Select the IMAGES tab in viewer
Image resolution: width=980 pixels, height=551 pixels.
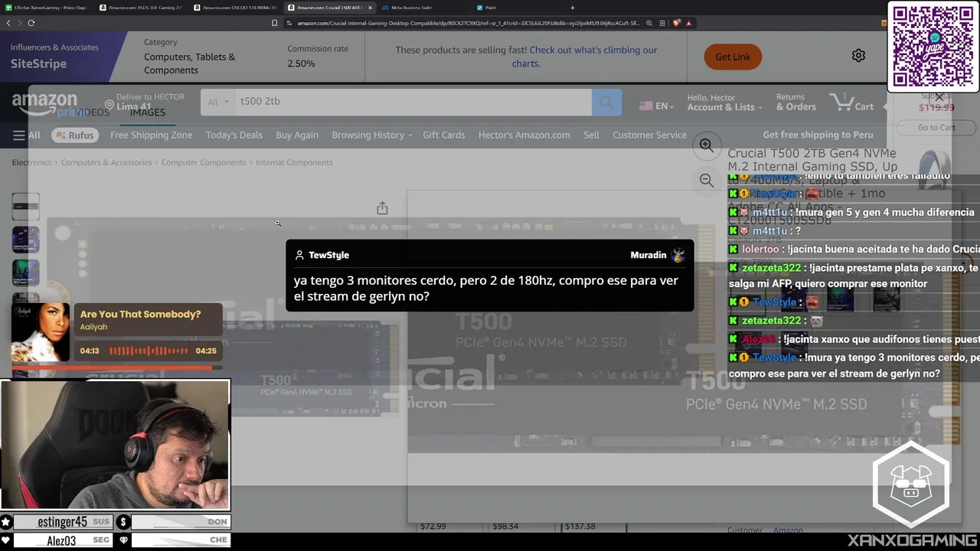click(147, 112)
